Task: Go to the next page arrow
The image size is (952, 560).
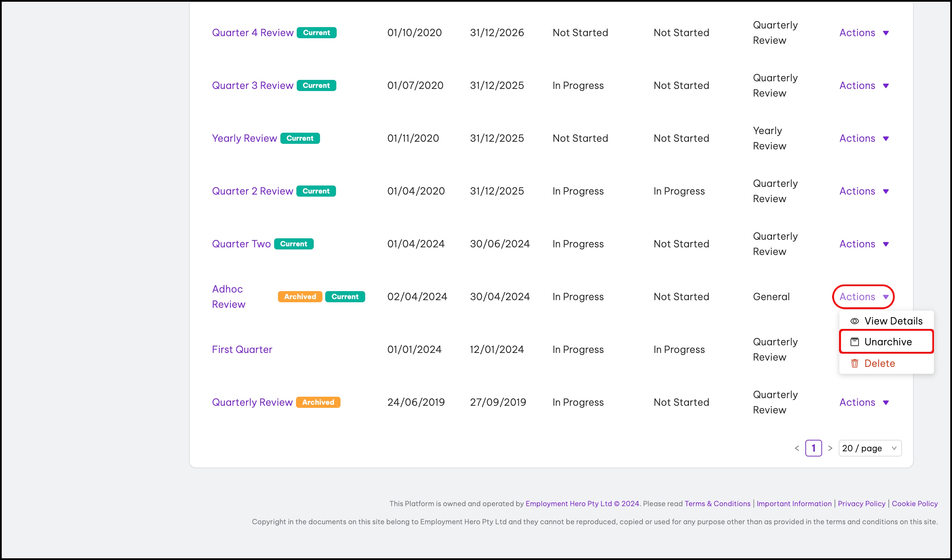Action: click(830, 448)
